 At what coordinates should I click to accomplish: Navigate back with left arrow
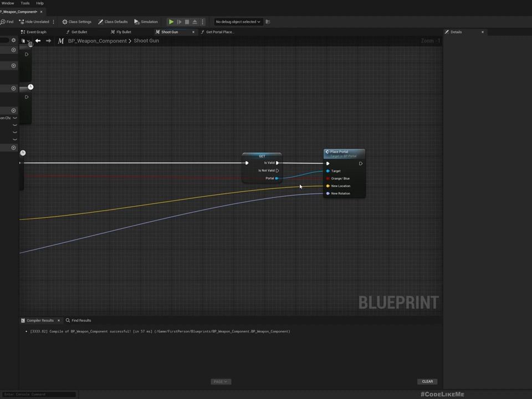pos(38,40)
